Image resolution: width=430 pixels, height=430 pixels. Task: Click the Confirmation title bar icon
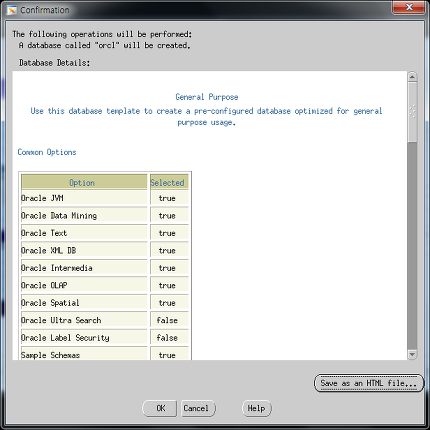pyautogui.click(x=12, y=10)
